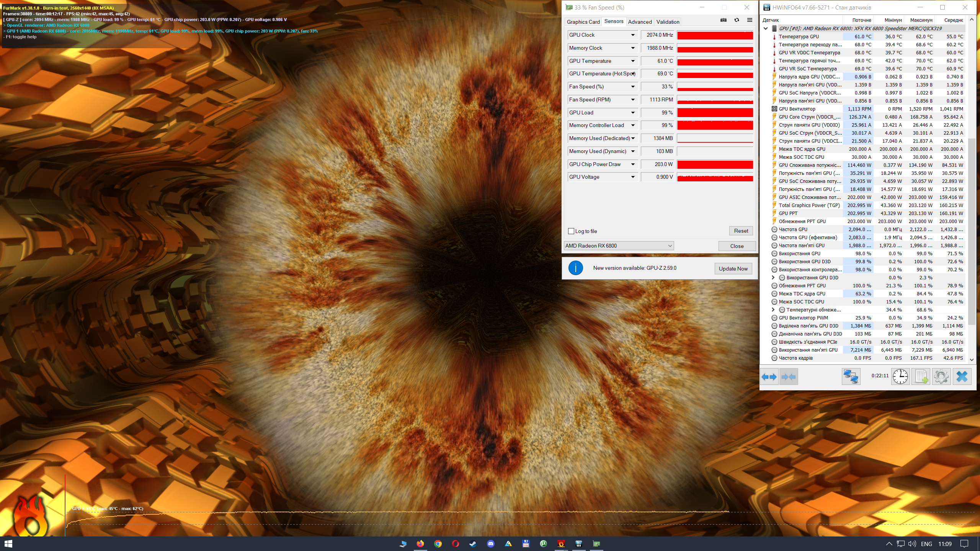Switch to the Advanced tab
Viewport: 980px width, 551px height.
(x=640, y=22)
